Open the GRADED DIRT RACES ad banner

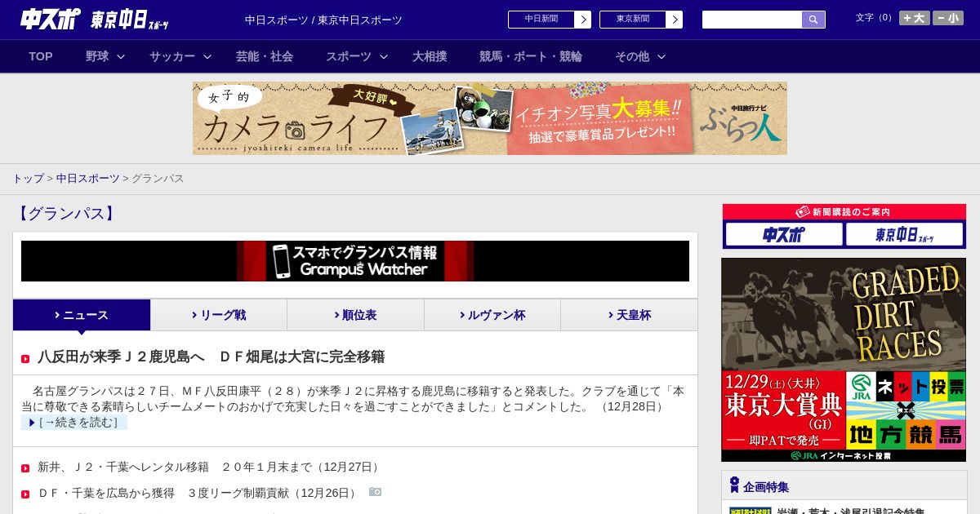tap(844, 360)
